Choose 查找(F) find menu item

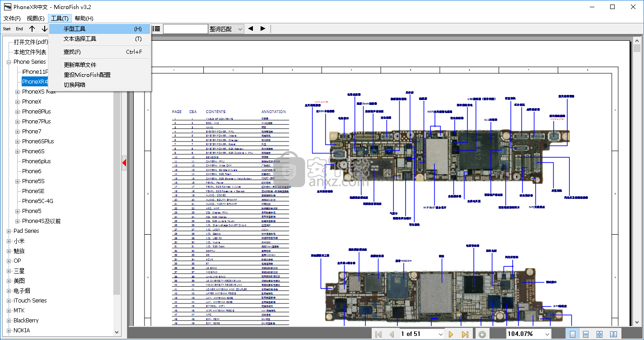pos(99,52)
